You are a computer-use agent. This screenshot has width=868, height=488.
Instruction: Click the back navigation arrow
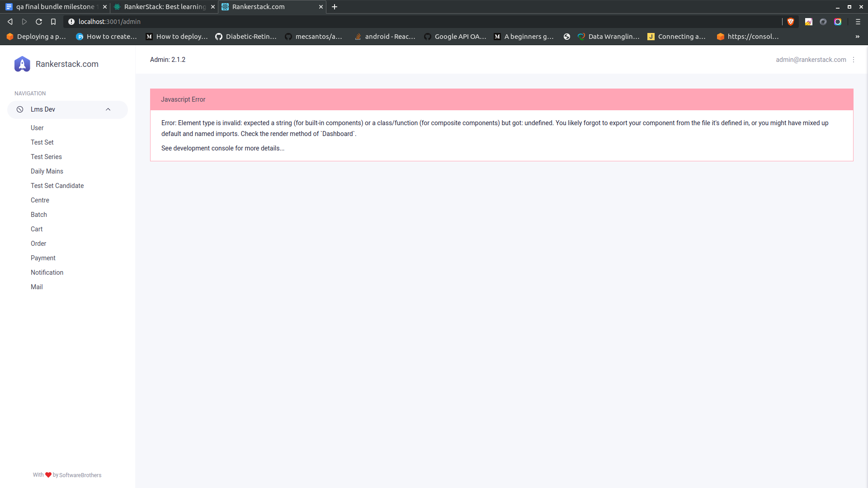[x=9, y=21]
